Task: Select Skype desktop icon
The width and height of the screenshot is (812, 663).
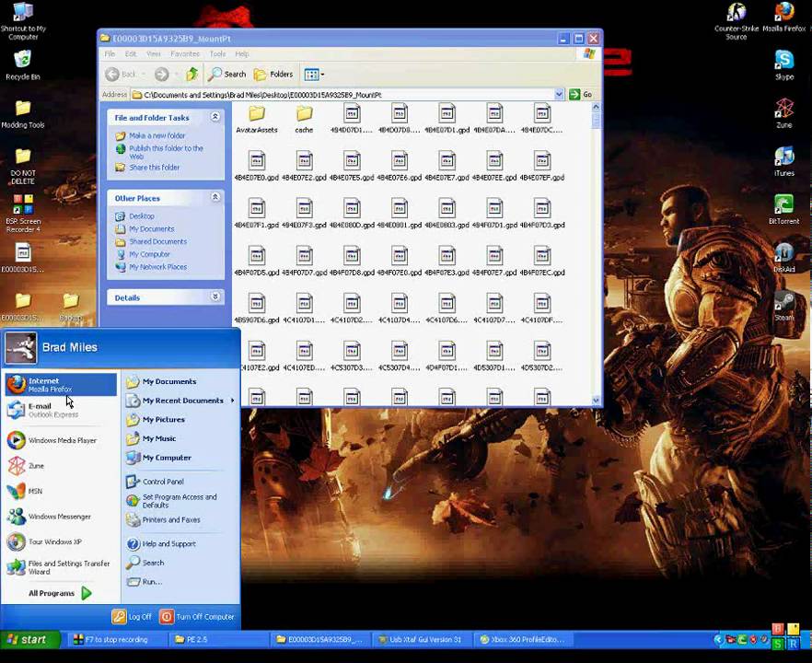Action: click(784, 65)
